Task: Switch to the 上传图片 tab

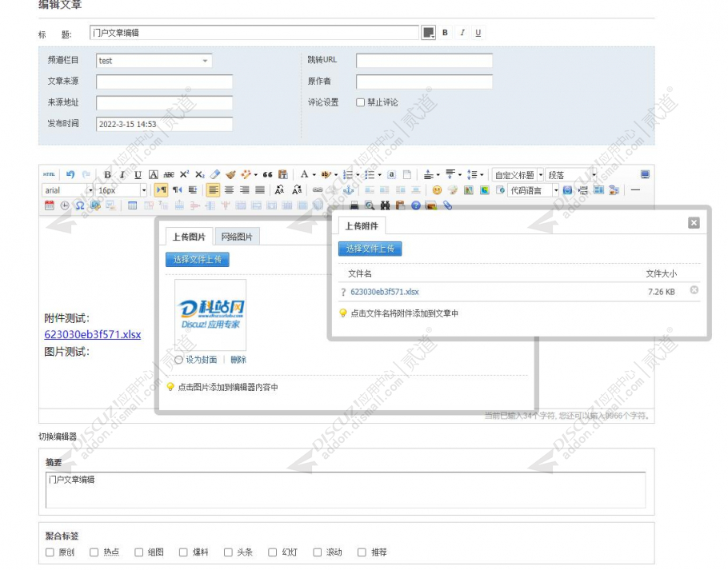Action: 189,237
